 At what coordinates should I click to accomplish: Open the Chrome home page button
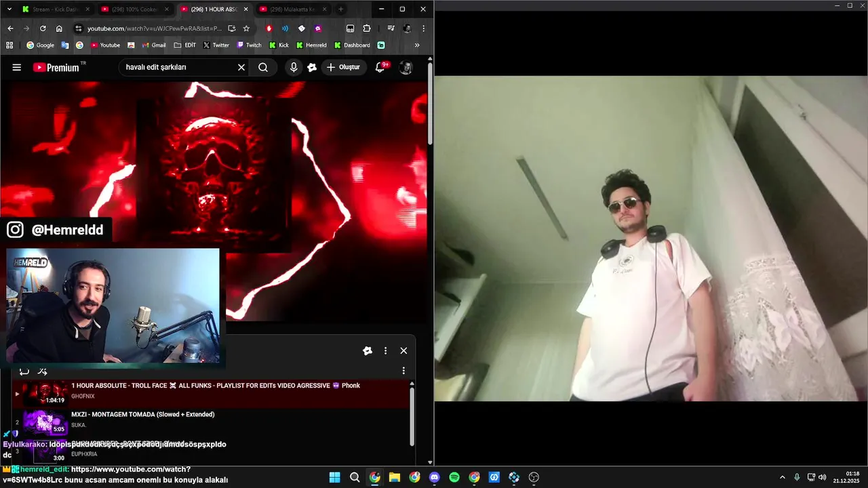coord(59,28)
